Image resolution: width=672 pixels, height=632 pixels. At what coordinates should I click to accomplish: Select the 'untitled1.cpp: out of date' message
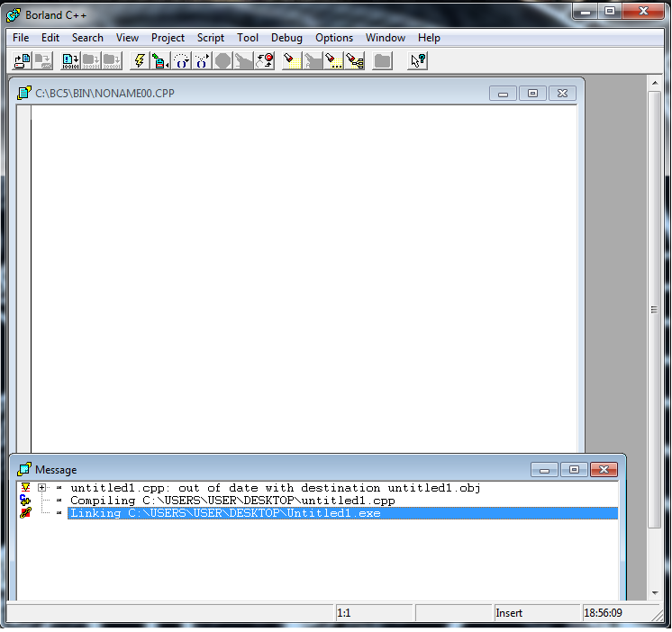point(275,488)
